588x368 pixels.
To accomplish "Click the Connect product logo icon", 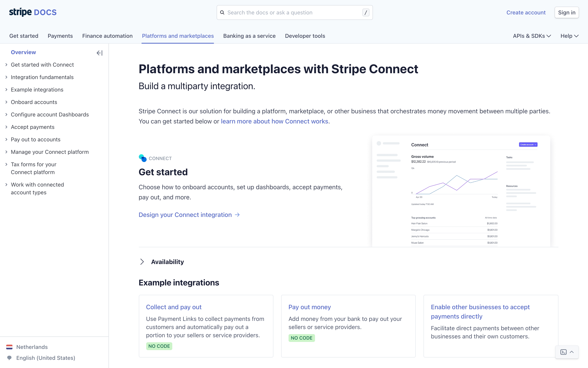I will click(x=143, y=158).
